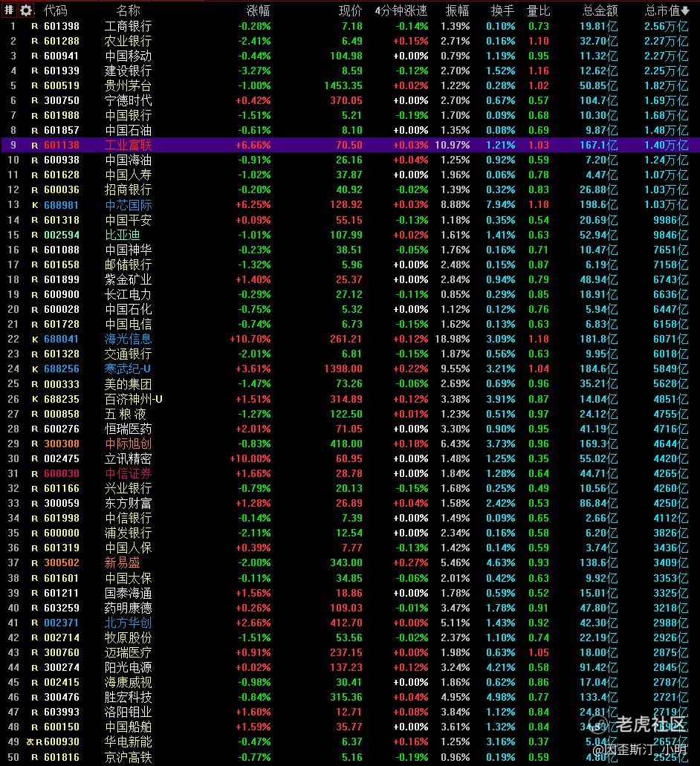Select 浦发银行 row
Image resolution: width=700 pixels, height=766 pixels.
(x=350, y=533)
